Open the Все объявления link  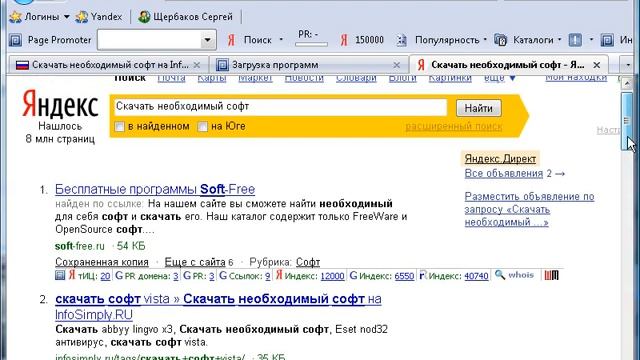point(504,173)
